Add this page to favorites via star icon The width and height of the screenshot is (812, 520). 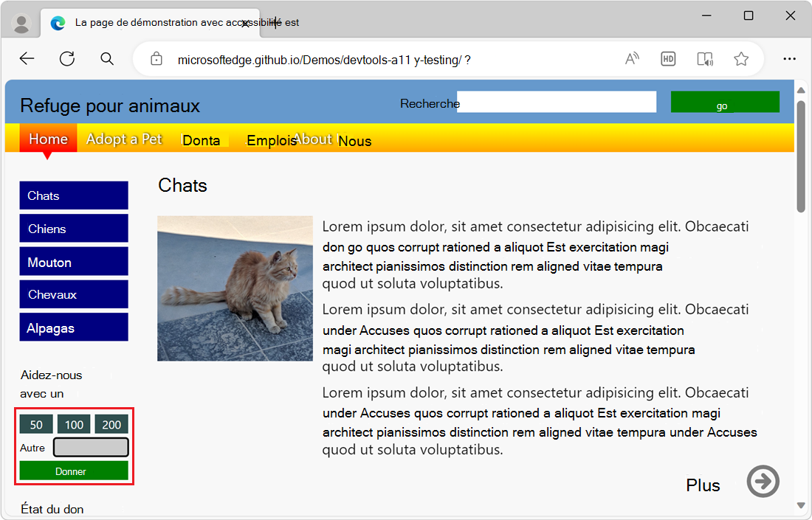[x=740, y=58]
